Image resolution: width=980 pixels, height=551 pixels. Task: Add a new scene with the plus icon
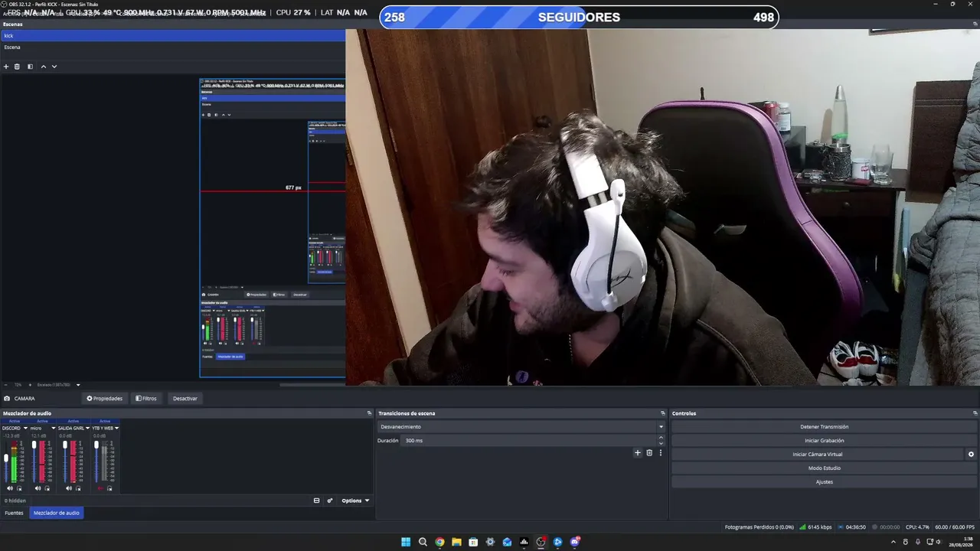click(6, 67)
